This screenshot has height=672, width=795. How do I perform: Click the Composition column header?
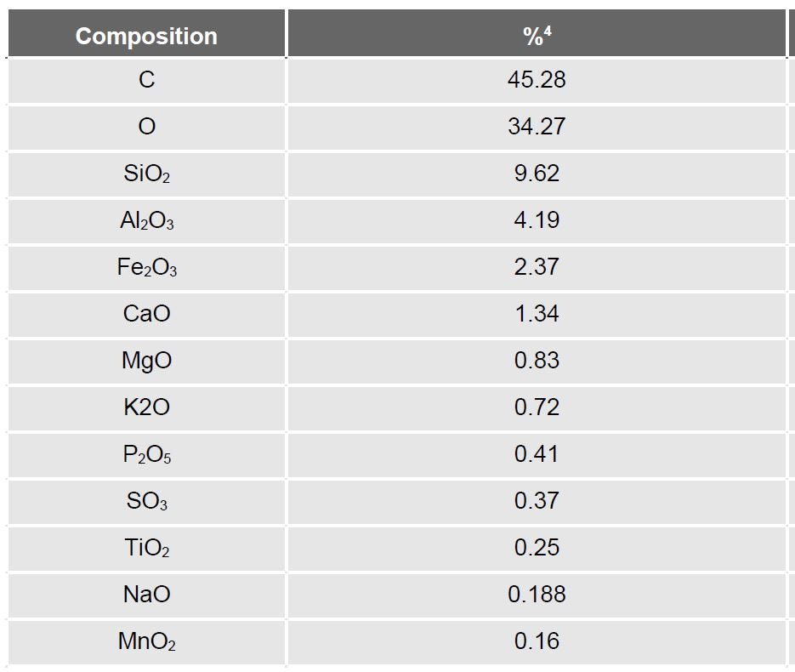146,37
